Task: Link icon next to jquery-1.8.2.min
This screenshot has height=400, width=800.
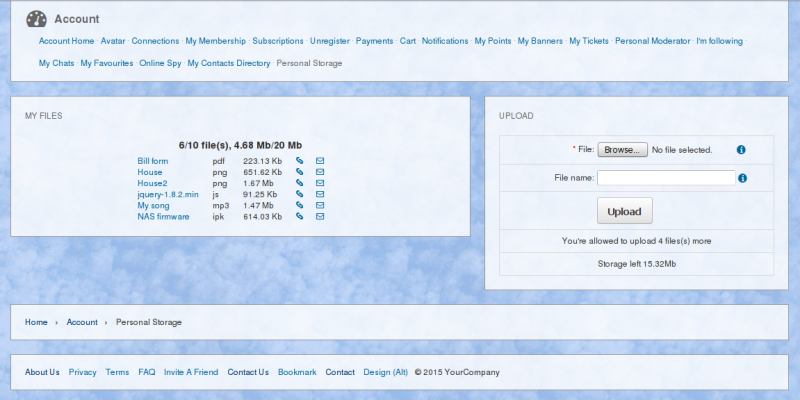Action: tap(299, 194)
